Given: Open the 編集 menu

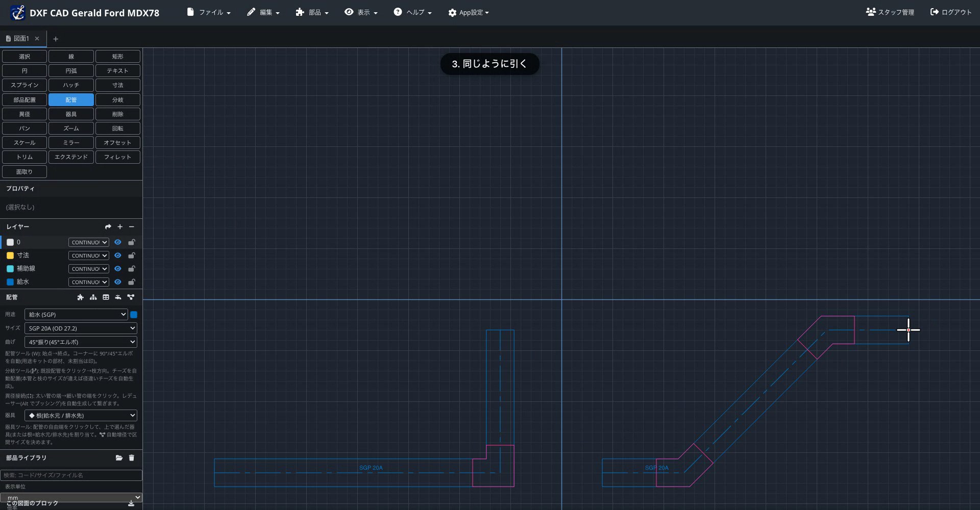Looking at the screenshot, I should pyautogui.click(x=263, y=13).
